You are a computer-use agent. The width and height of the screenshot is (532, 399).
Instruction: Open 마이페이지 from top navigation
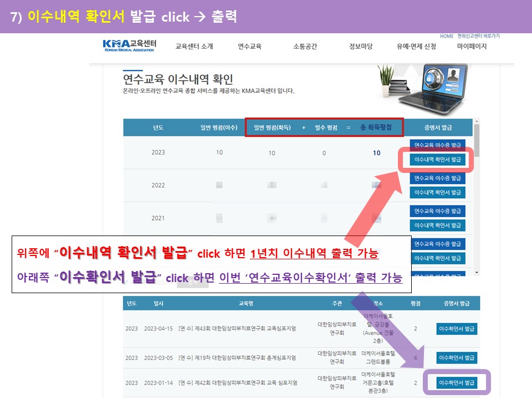point(472,47)
